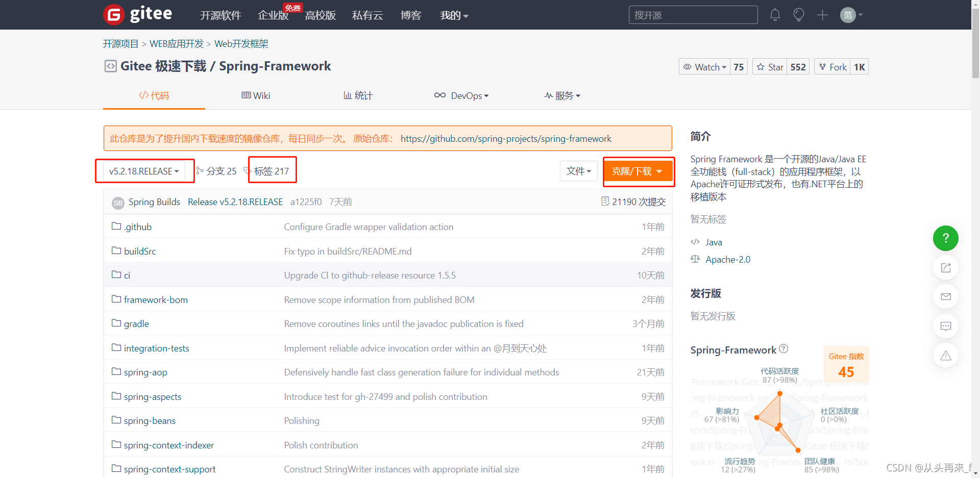Click the star count 552

[x=798, y=67]
